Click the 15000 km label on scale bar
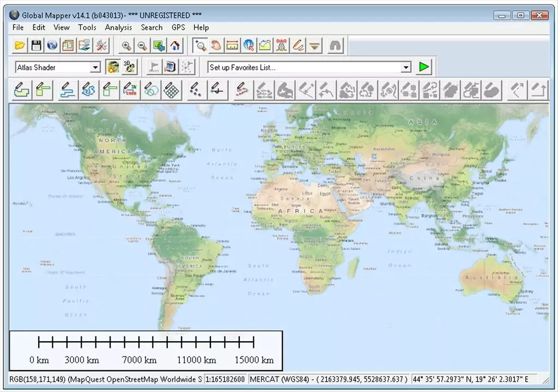This screenshot has width=558, height=392. 254,360
